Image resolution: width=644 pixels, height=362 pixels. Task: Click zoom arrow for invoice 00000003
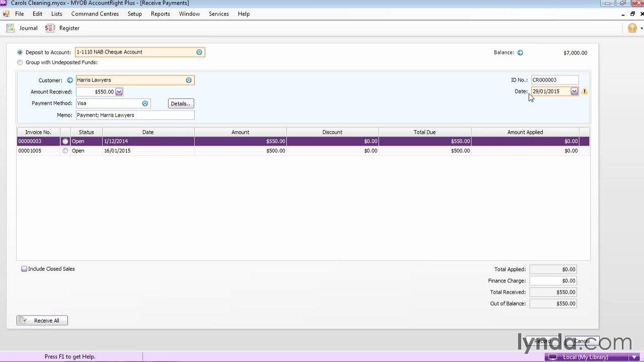(65, 141)
